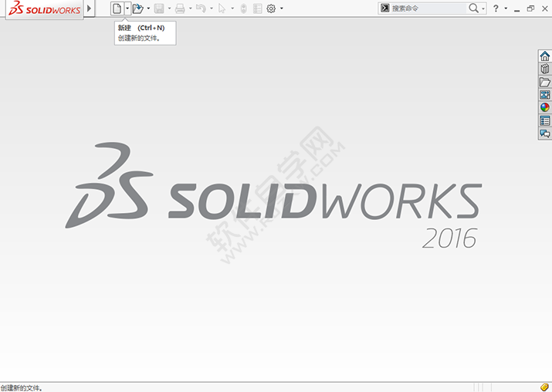
Task: Open the SOLIDWORKS Forum chat tab
Action: [x=544, y=133]
